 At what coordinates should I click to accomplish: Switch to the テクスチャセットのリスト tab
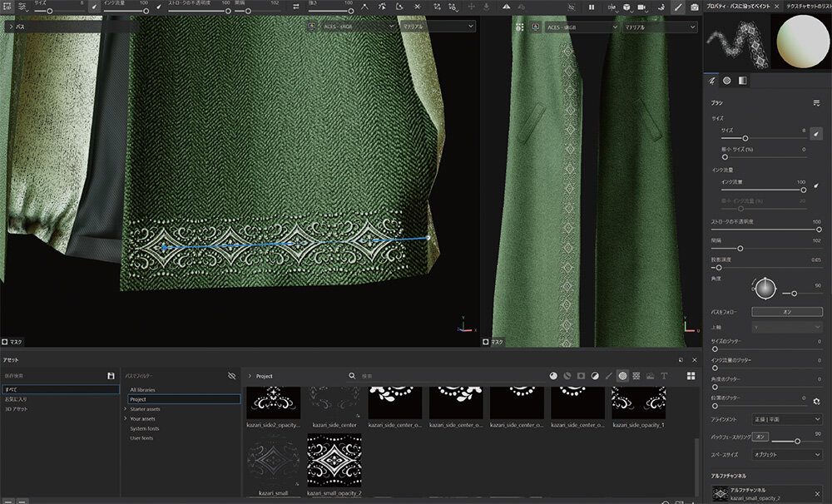click(807, 6)
